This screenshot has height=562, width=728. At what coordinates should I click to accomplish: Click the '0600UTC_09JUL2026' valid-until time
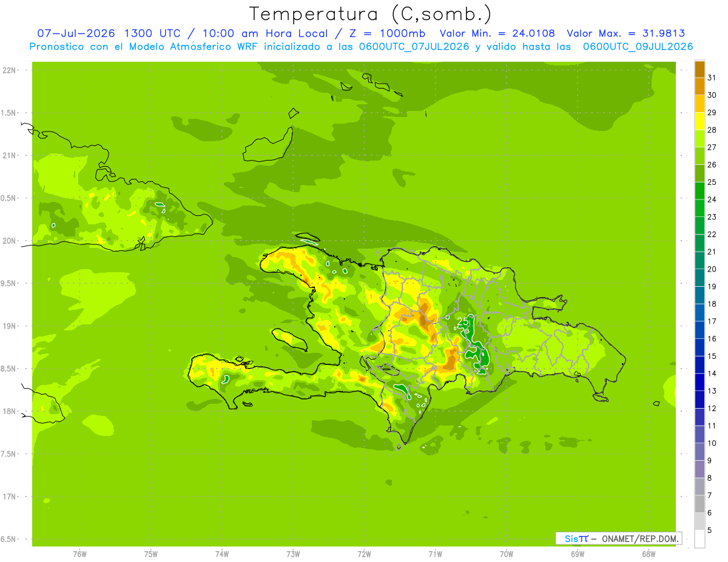coord(638,47)
